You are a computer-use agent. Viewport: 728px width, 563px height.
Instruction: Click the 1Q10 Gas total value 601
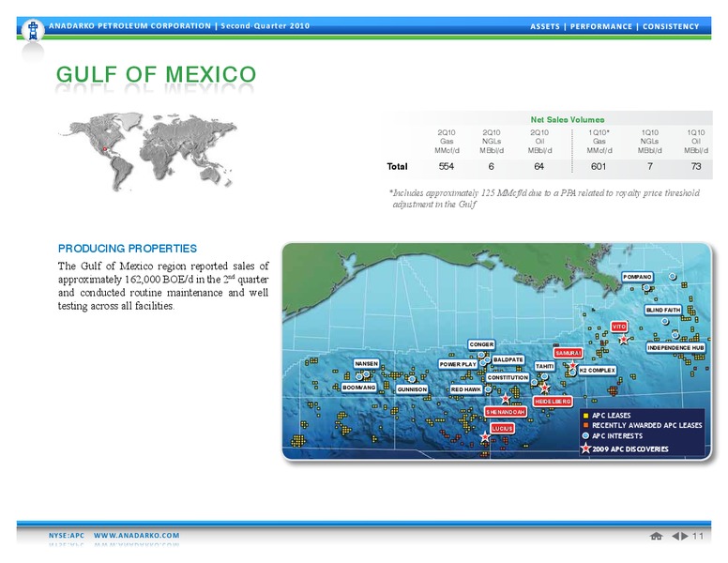coord(599,166)
